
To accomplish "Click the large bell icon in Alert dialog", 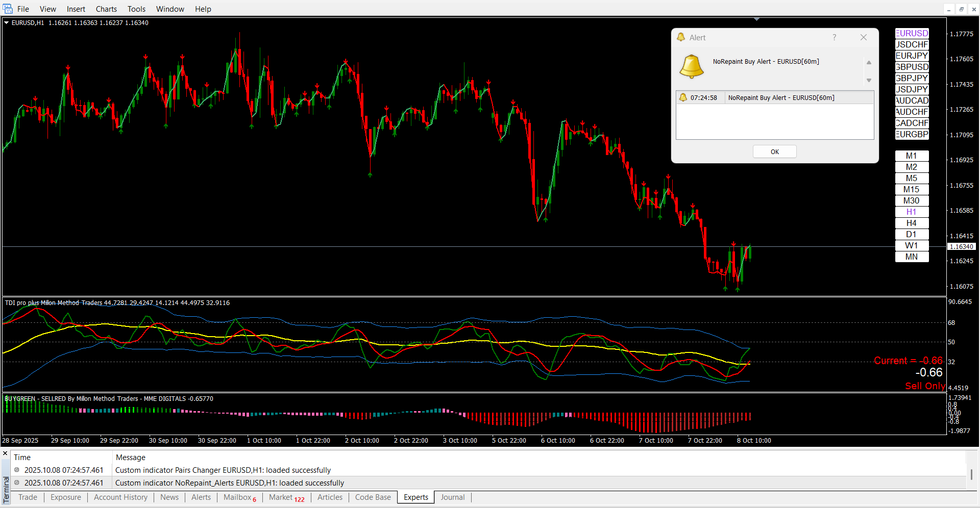I will (692, 66).
